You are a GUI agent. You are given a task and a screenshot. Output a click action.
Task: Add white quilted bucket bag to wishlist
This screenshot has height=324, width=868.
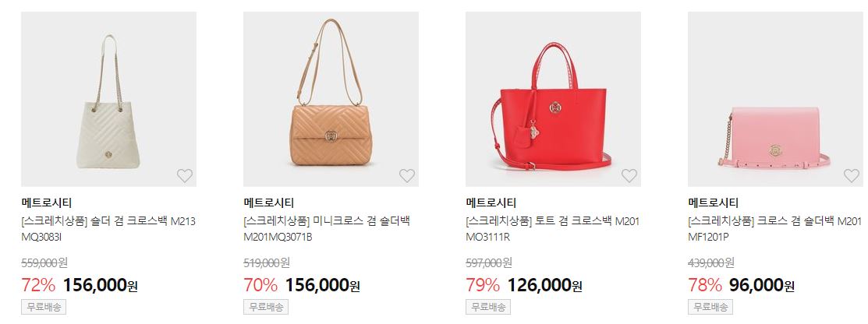pyautogui.click(x=185, y=176)
